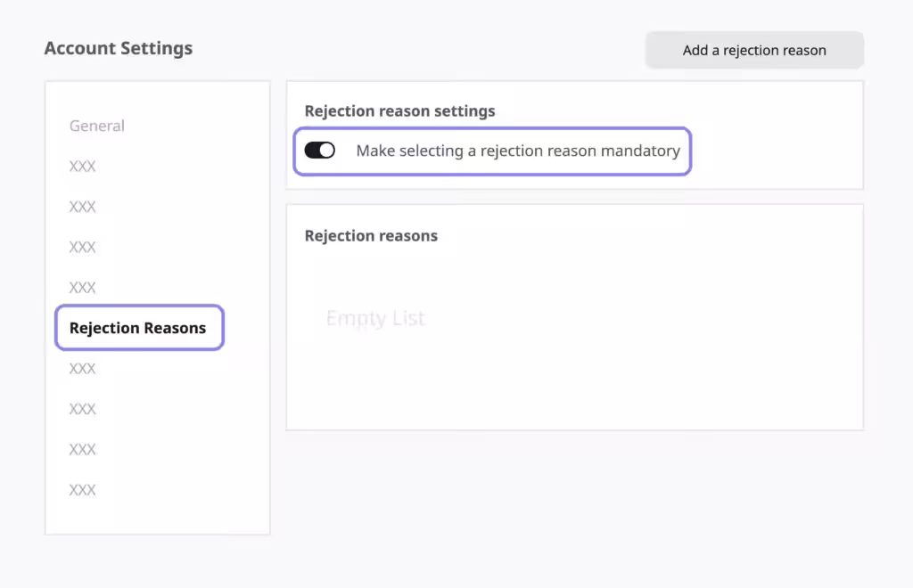Click empty space beside the mandatory toggle row

(775, 151)
